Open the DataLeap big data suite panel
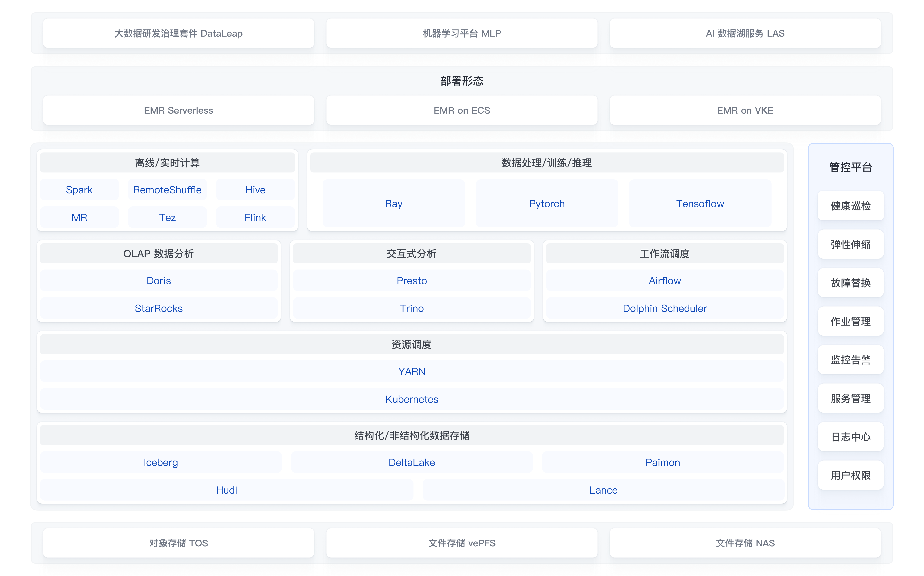Viewport: 924px width, 576px height. 178,33
